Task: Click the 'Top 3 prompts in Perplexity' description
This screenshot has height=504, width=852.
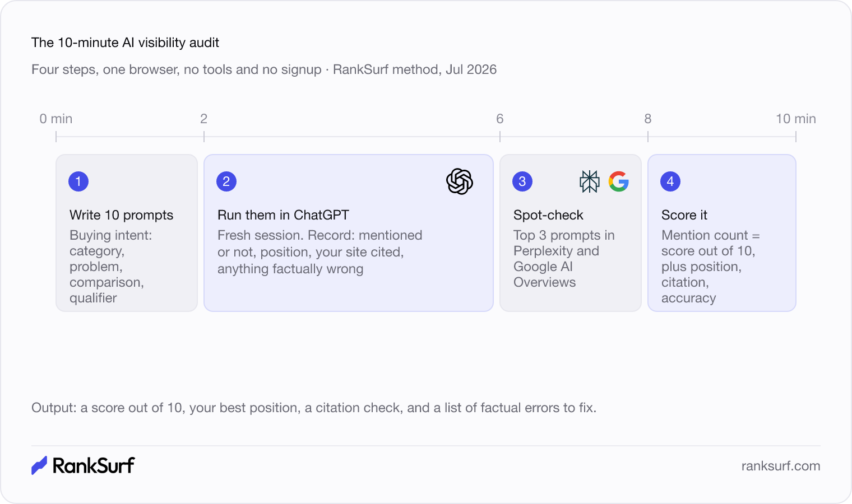Action: click(564, 259)
